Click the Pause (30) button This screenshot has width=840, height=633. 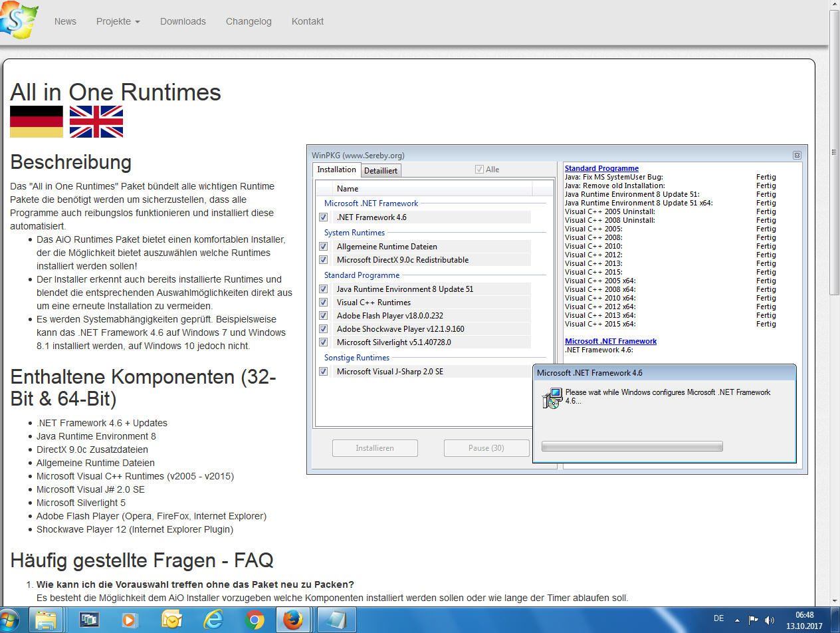(486, 448)
